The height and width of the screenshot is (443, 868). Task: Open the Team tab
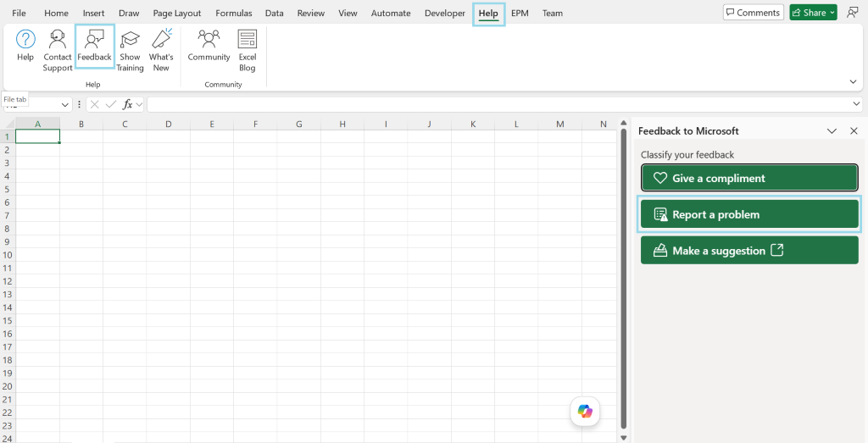(x=553, y=13)
